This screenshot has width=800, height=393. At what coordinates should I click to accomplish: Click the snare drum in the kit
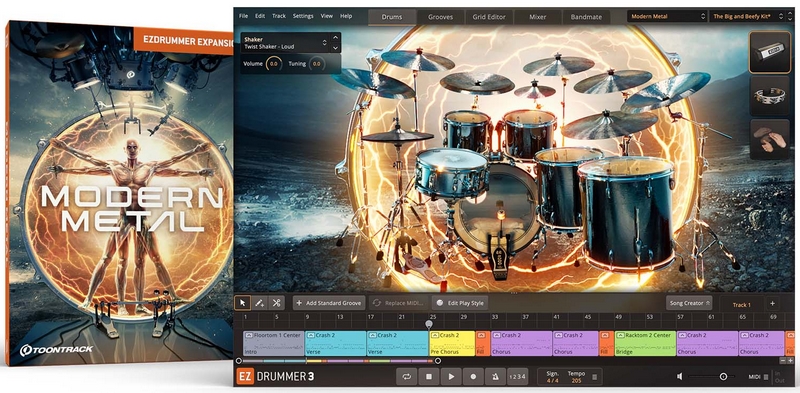point(451,173)
